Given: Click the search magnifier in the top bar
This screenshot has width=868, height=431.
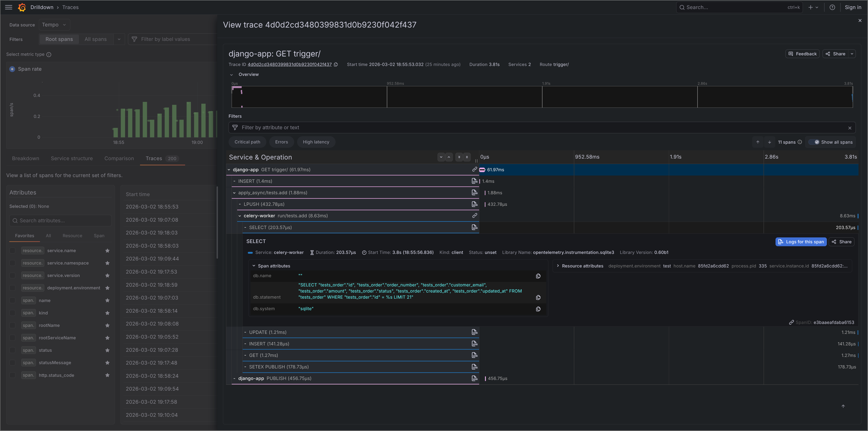Looking at the screenshot, I should coord(682,7).
